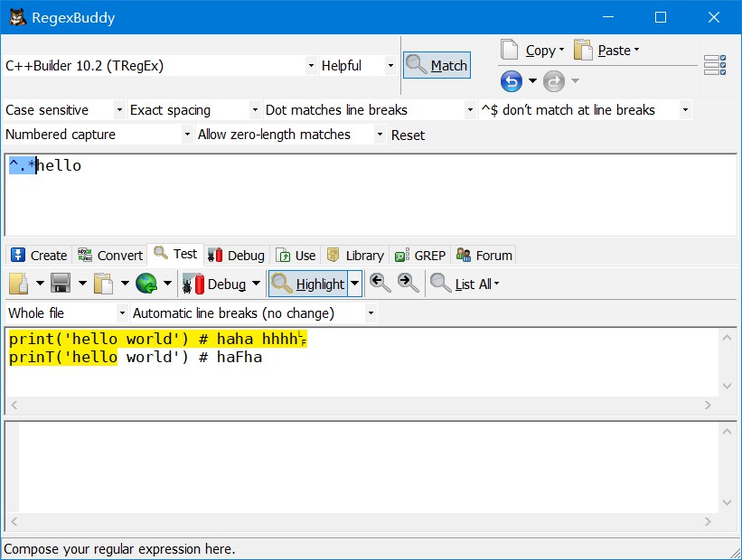Viewport: 742px width, 560px height.
Task: Click inside the lower results pane
Action: coord(369,467)
